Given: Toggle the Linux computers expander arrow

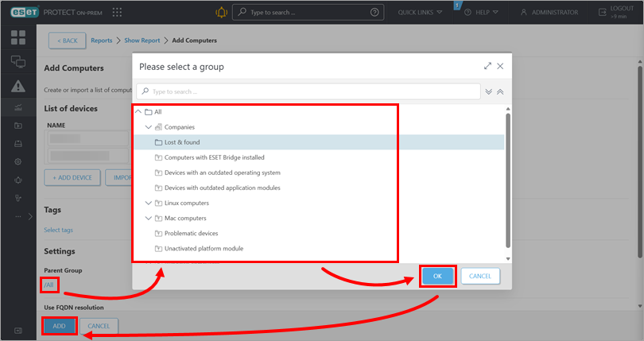Looking at the screenshot, I should point(148,203).
